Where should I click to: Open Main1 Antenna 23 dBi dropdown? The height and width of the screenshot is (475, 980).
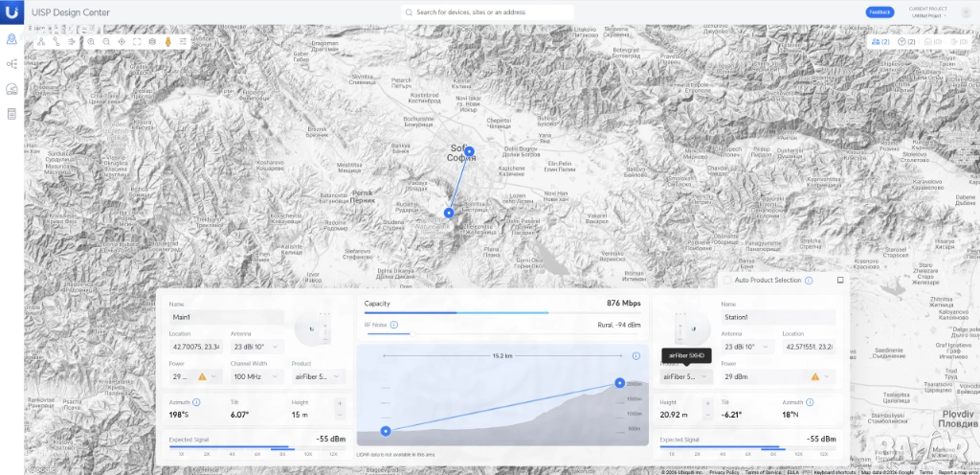(x=256, y=347)
